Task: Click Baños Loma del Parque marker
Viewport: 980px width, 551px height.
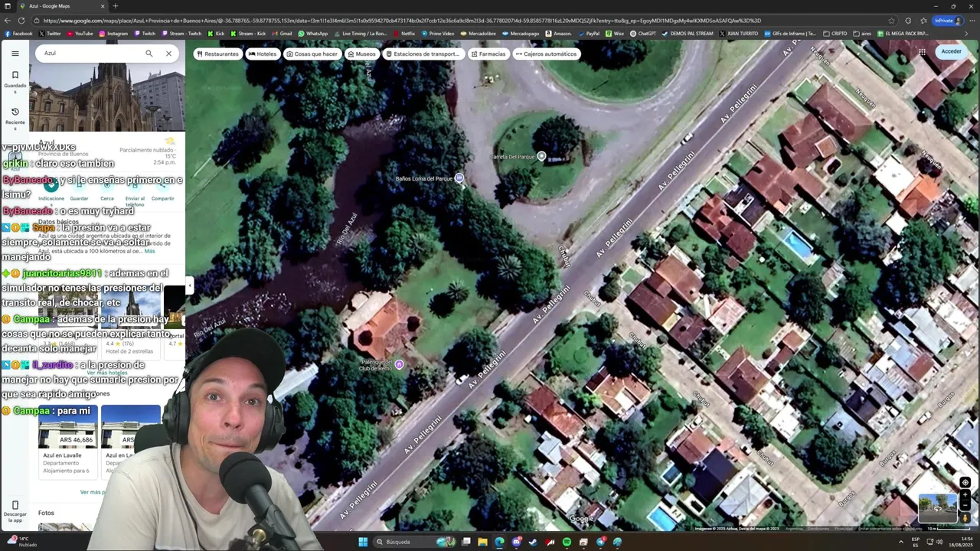Action: 459,178
